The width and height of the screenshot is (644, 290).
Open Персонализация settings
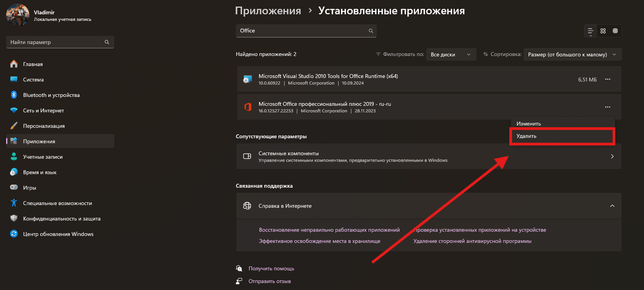[x=60, y=126]
